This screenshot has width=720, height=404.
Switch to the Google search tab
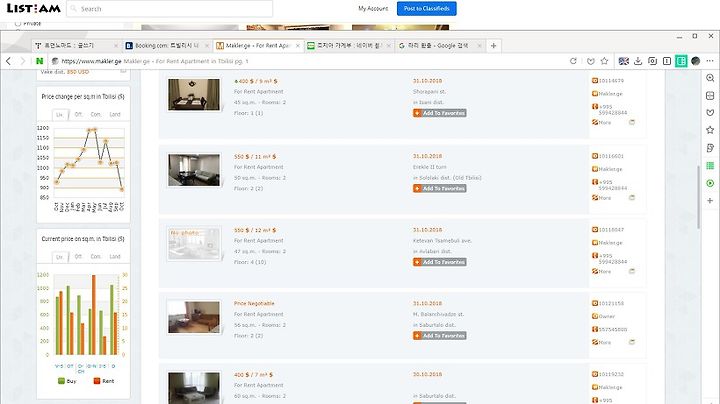click(x=440, y=45)
